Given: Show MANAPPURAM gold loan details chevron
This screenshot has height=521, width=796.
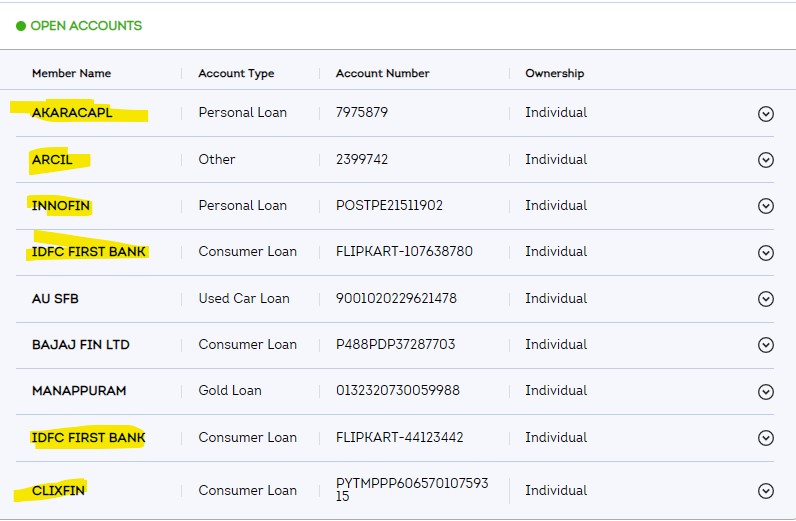Looking at the screenshot, I should 766,391.
